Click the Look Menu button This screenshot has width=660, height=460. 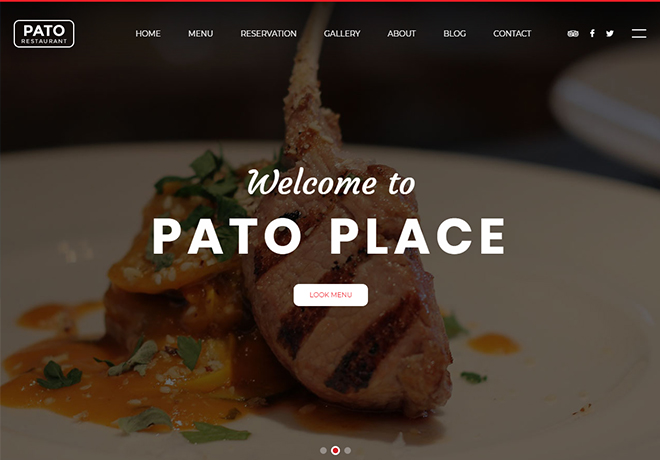[x=330, y=295]
